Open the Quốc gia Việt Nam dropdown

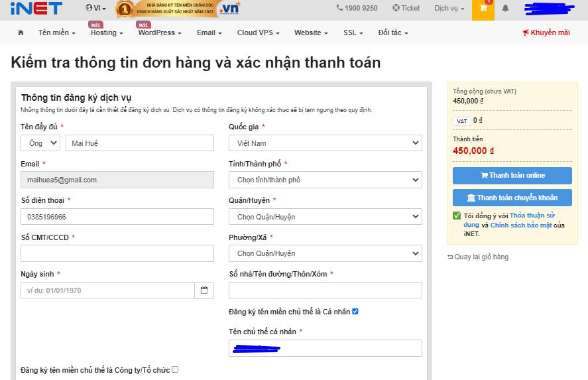(x=325, y=143)
